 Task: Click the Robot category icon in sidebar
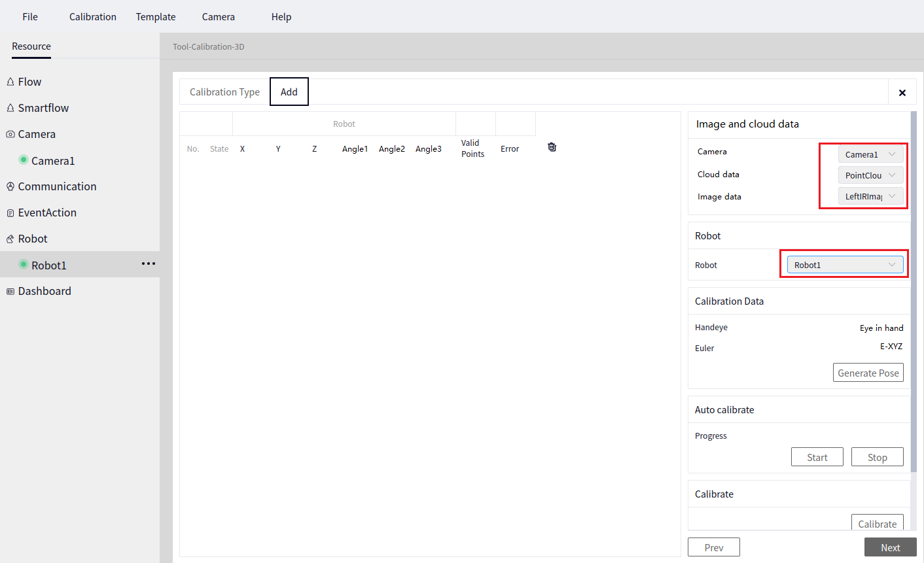(10, 239)
